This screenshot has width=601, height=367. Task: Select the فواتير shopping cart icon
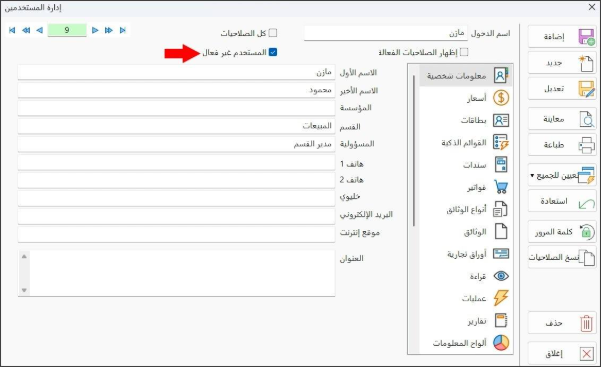pyautogui.click(x=501, y=187)
